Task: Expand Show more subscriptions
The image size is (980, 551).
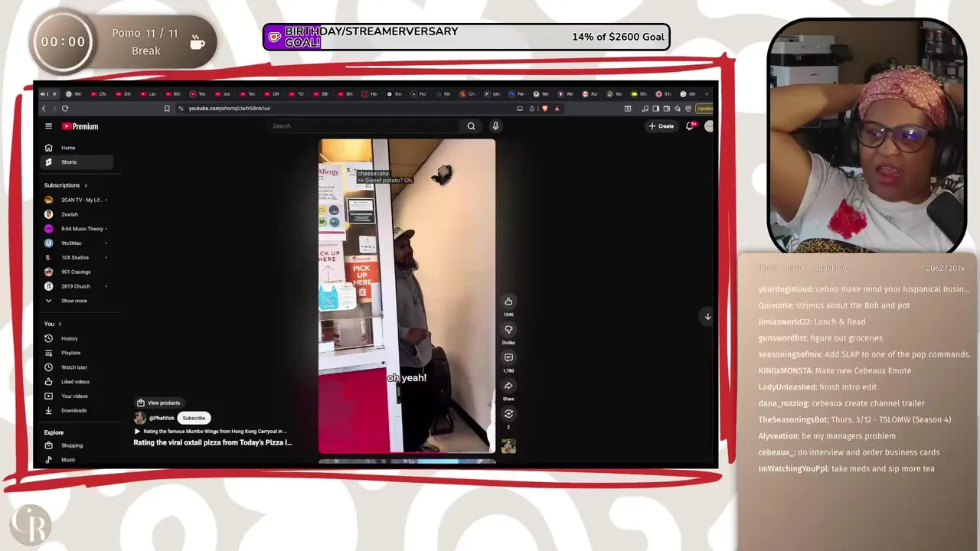Action: click(78, 301)
